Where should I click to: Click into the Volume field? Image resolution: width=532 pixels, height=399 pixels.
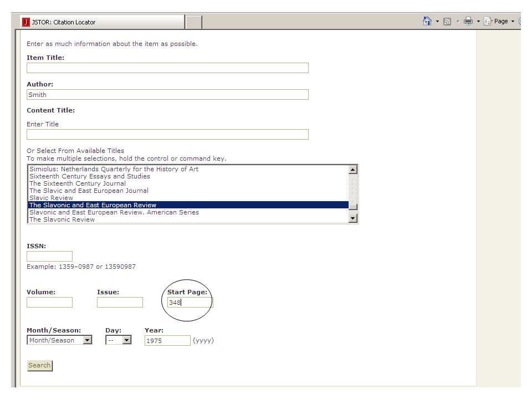click(x=49, y=303)
